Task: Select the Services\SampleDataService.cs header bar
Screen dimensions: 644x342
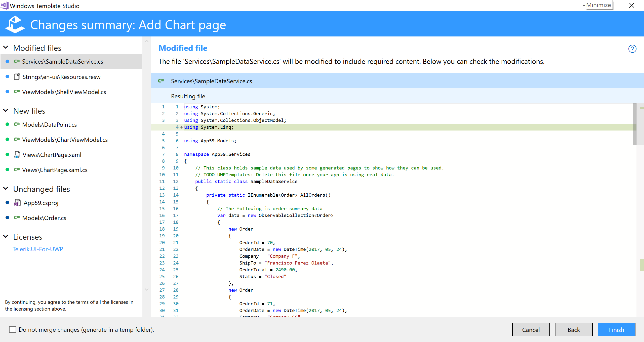Action: pyautogui.click(x=211, y=81)
